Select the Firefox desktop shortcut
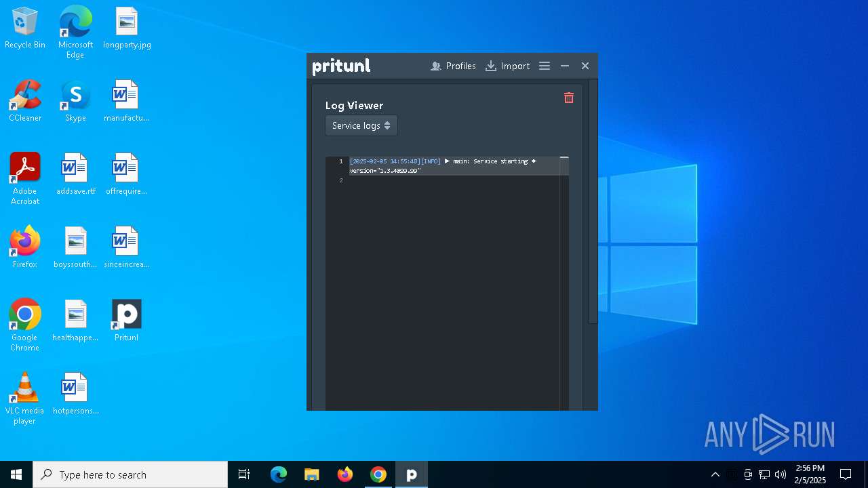 (25, 248)
